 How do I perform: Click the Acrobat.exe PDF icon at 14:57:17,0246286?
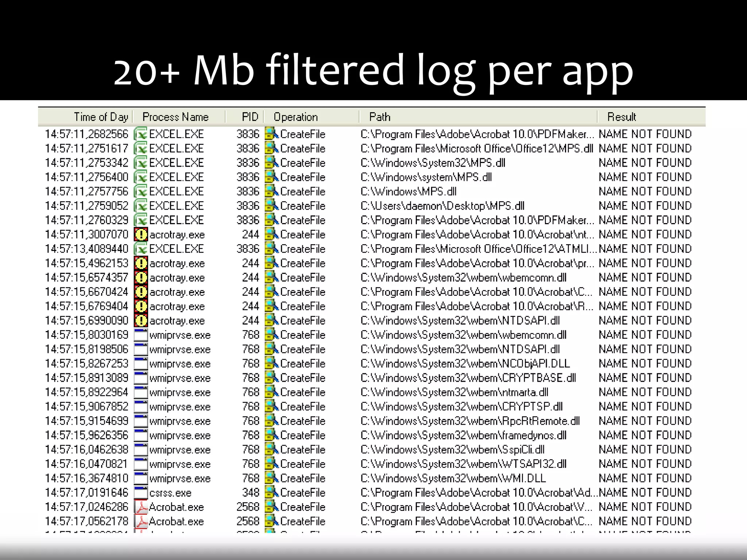click(140, 507)
